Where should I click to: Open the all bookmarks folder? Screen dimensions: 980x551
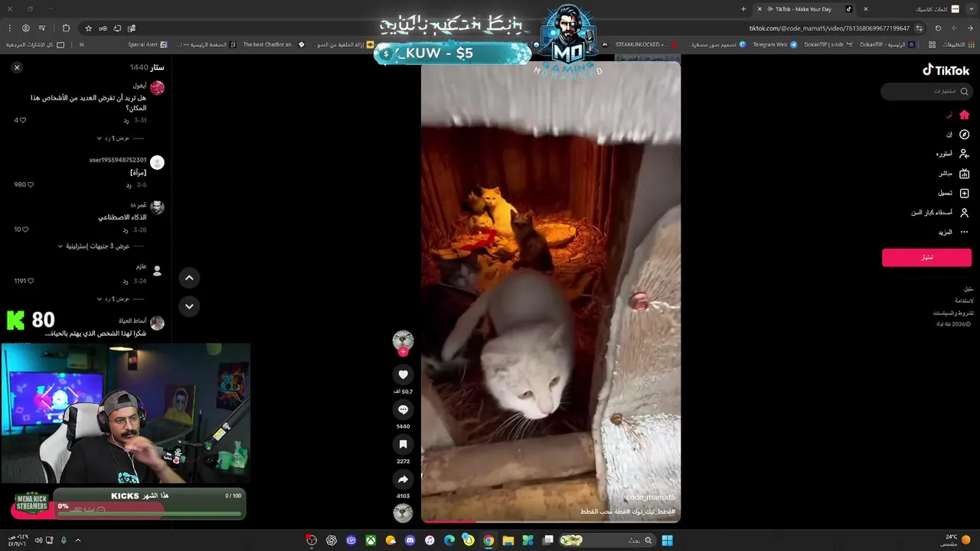pos(34,44)
